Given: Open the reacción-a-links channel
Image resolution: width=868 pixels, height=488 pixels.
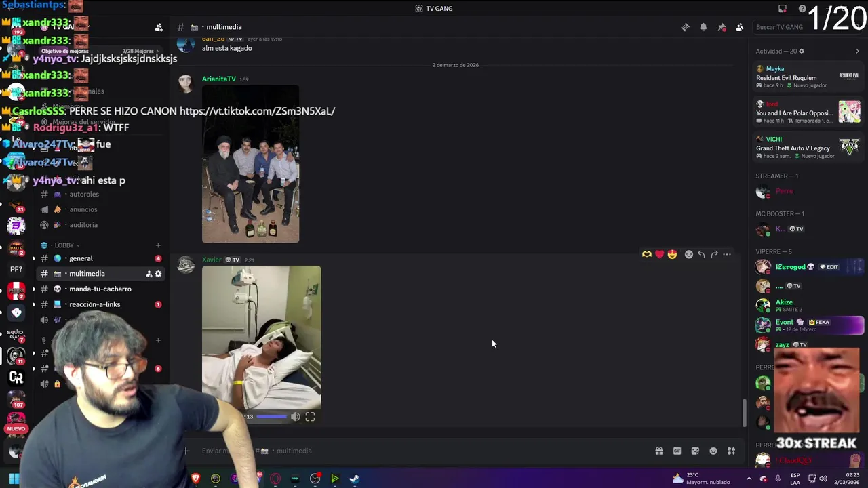Looking at the screenshot, I should click(100, 304).
